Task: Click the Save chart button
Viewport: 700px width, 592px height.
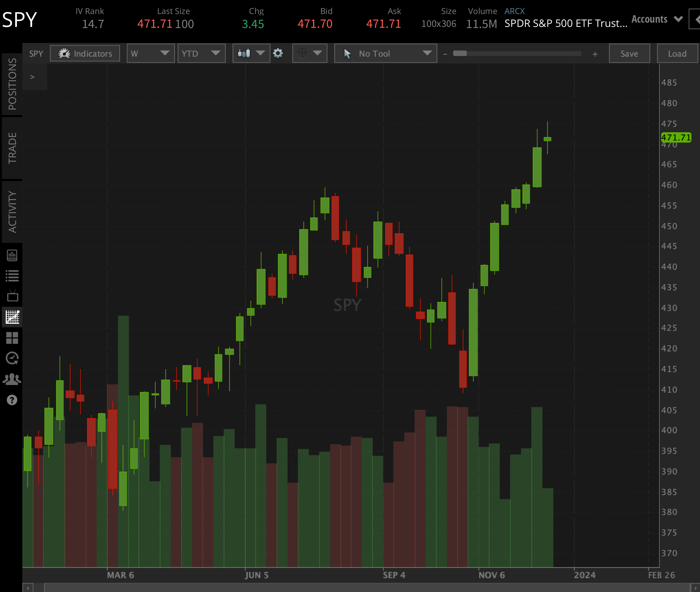Action: click(x=629, y=53)
